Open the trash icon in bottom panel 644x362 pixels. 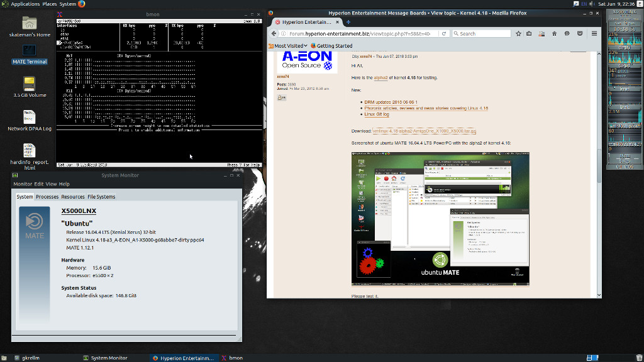[x=639, y=358]
